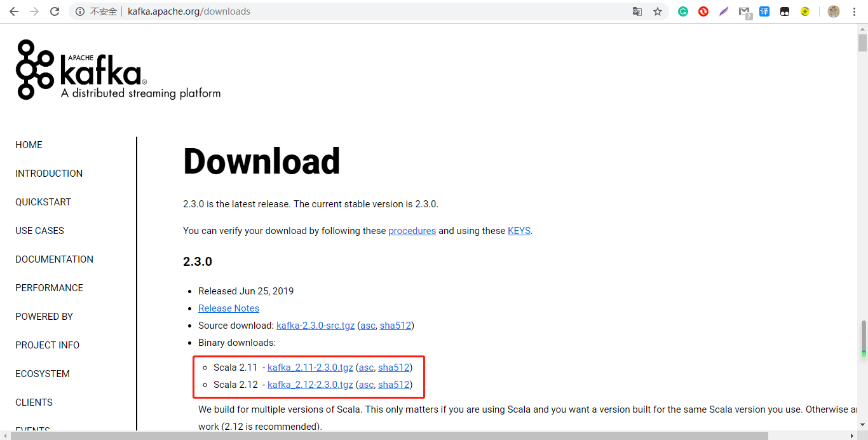Click the vertical scrollbar thumb at the top

862,42
